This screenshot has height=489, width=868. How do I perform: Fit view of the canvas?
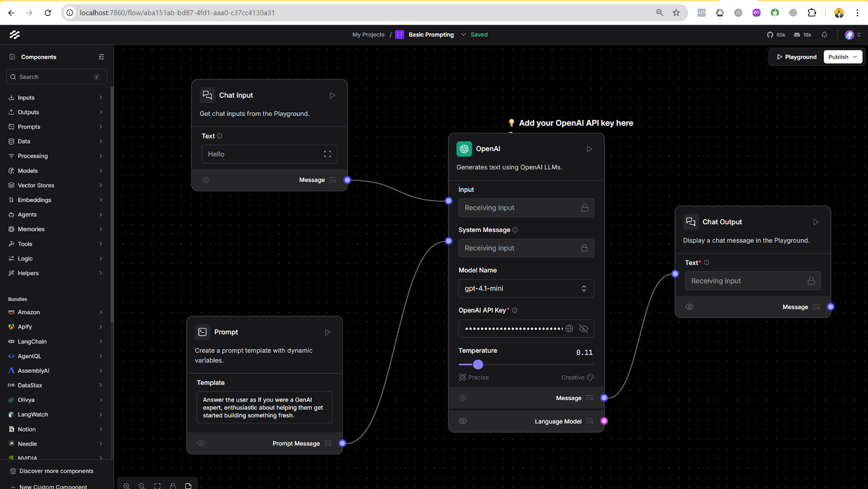[157, 486]
